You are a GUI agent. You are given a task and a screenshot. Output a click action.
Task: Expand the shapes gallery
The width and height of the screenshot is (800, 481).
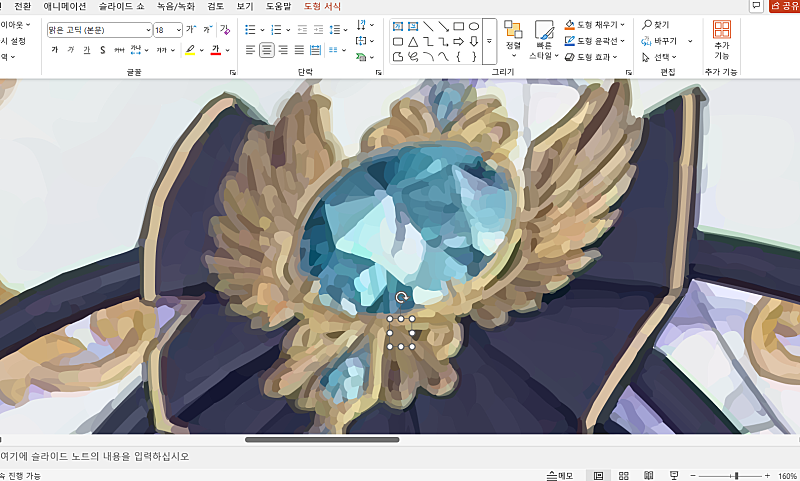pyautogui.click(x=489, y=41)
